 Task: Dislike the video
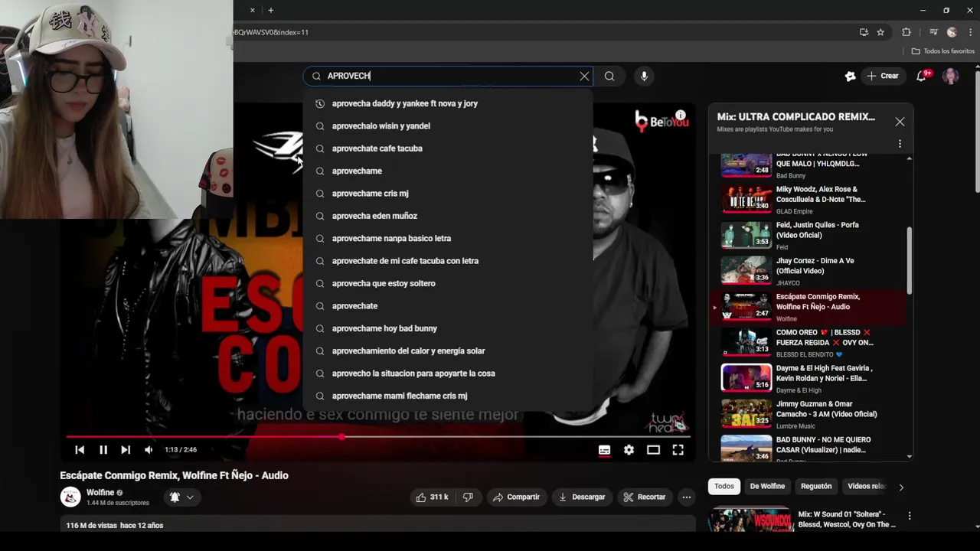point(468,497)
